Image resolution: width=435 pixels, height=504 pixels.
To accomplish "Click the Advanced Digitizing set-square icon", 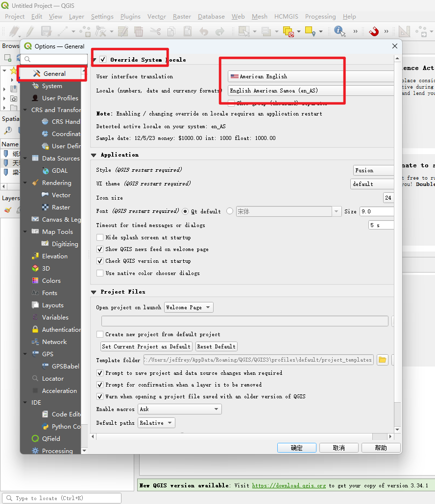I will pyautogui.click(x=404, y=31).
